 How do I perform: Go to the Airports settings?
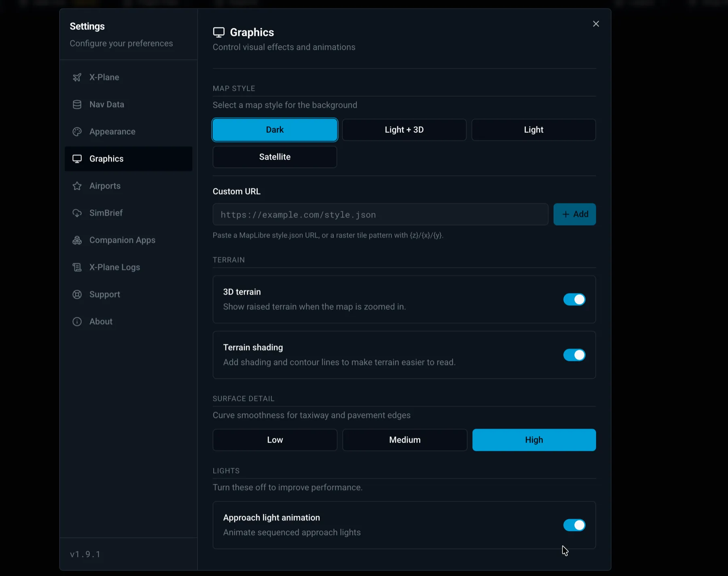pos(128,186)
